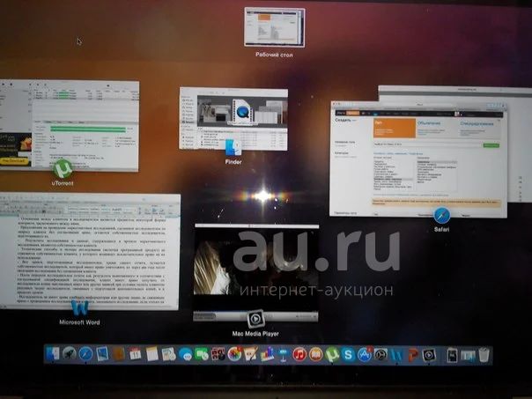Open Launchpad rocket icon in Dock
This screenshot has width=532, height=399.
click(70, 354)
